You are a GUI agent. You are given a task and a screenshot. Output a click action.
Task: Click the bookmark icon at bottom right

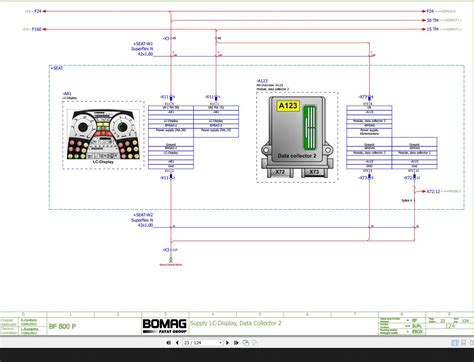tap(463, 343)
